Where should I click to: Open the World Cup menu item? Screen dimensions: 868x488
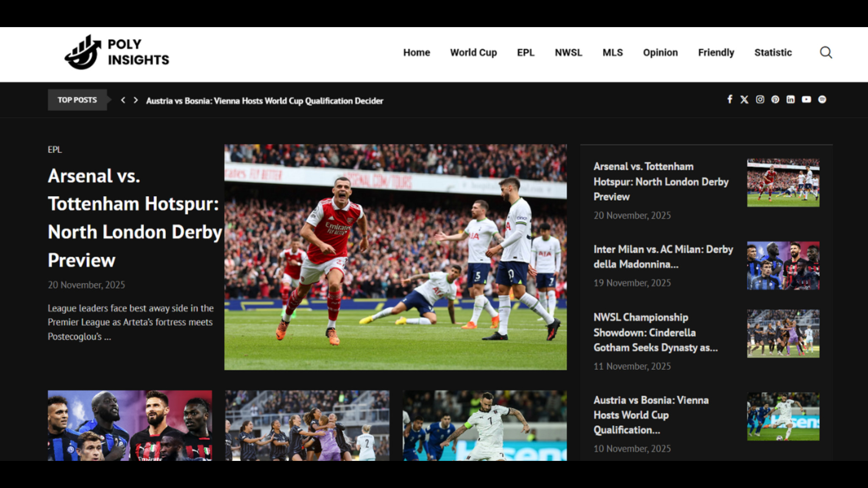473,53
